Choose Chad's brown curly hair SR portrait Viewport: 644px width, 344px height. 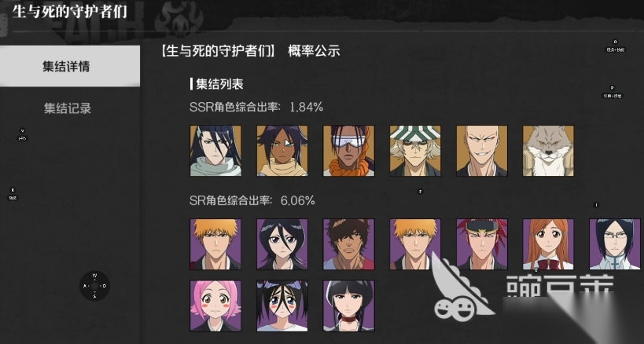[348, 244]
